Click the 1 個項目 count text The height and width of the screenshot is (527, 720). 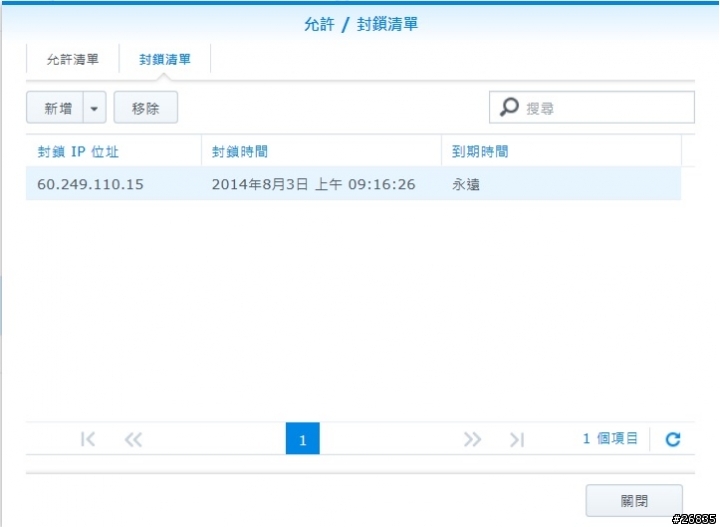[x=610, y=438]
